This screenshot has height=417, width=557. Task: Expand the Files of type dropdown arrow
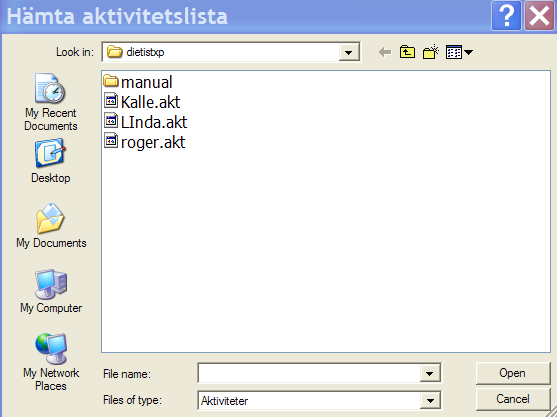click(430, 401)
